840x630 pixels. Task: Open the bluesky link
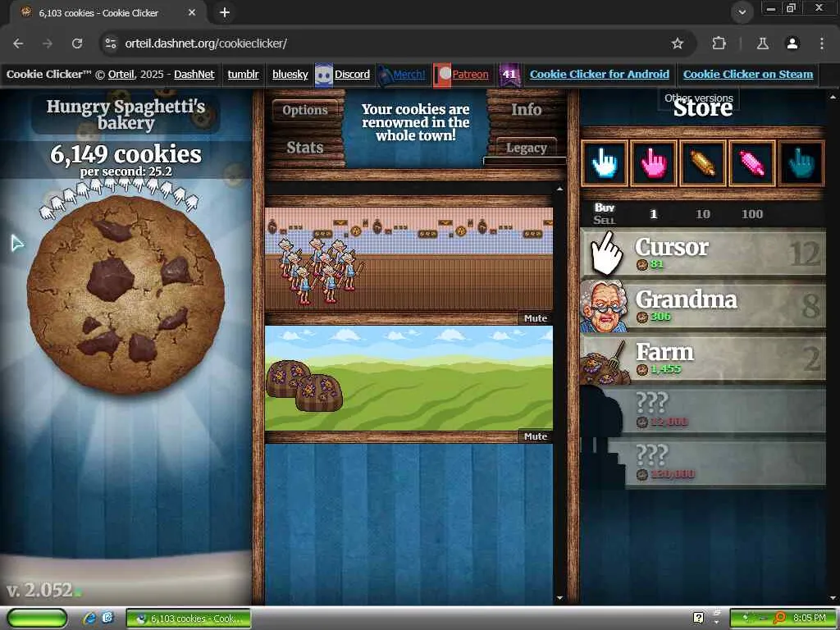click(x=290, y=75)
